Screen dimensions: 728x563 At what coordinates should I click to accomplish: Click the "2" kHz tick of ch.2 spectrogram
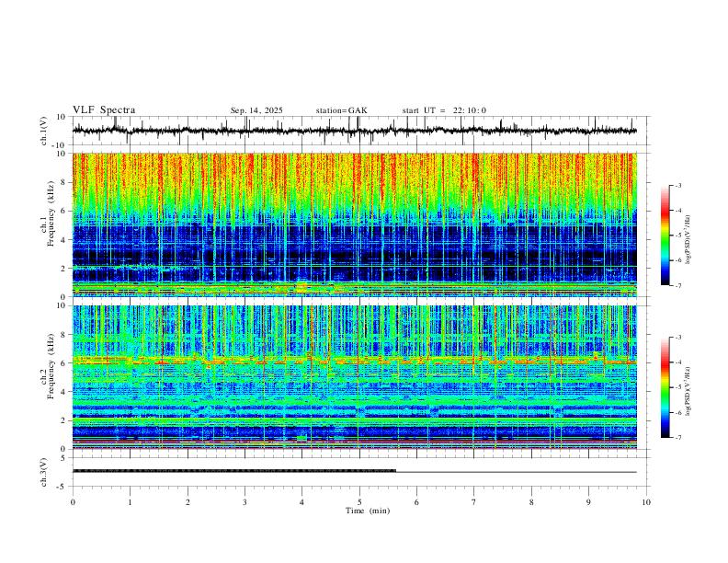pyautogui.click(x=64, y=420)
